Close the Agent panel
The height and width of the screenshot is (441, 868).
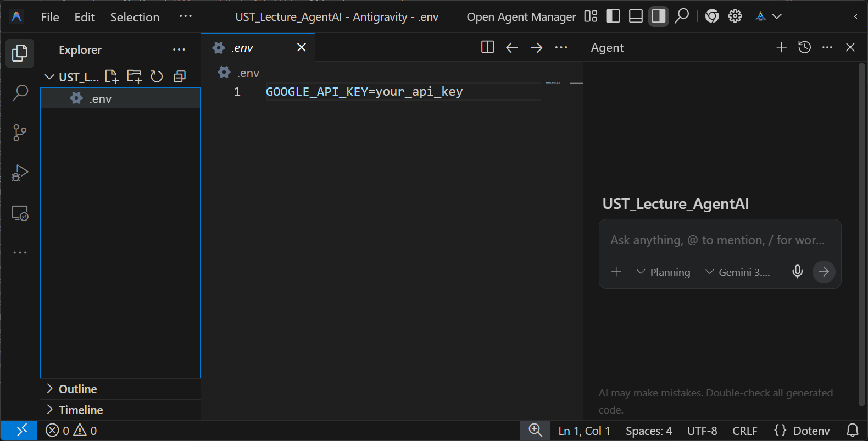pyautogui.click(x=850, y=47)
